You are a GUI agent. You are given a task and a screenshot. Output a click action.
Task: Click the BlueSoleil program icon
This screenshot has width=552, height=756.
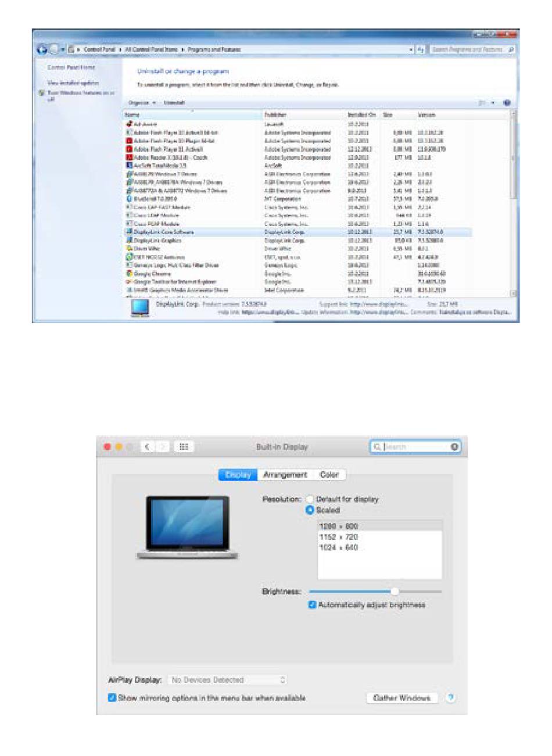coord(130,199)
